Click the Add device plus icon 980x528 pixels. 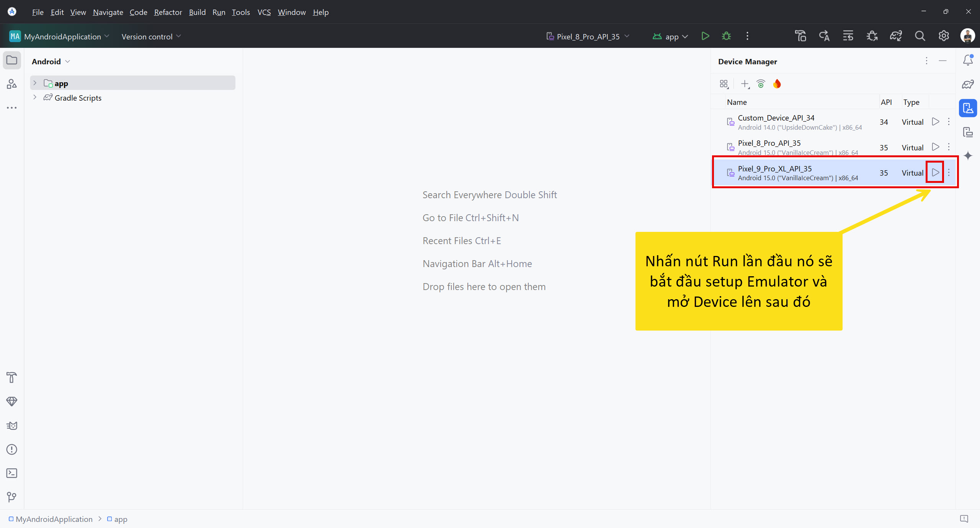(745, 84)
